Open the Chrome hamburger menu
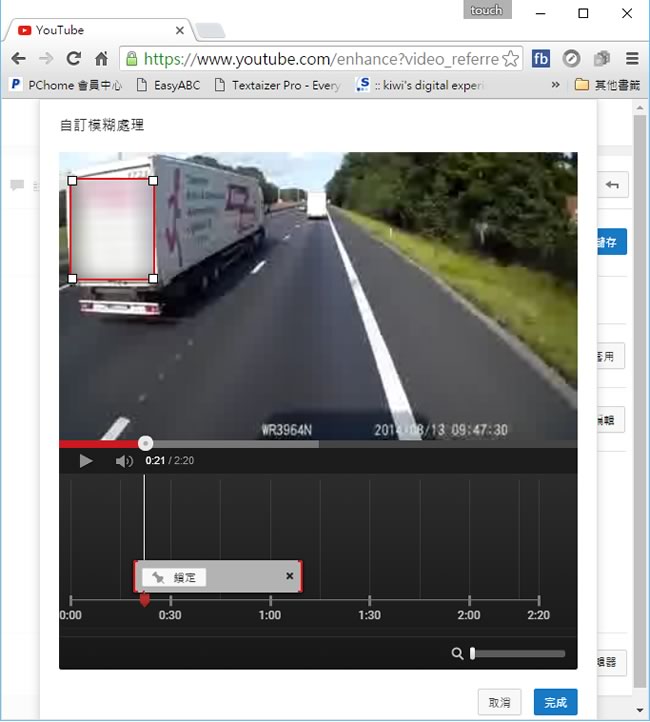 tap(631, 58)
